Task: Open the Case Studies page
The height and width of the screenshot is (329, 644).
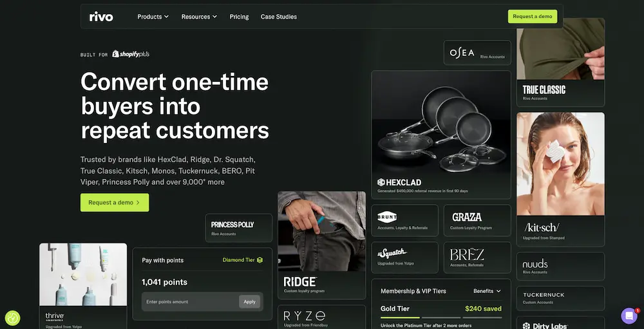Action: point(278,17)
